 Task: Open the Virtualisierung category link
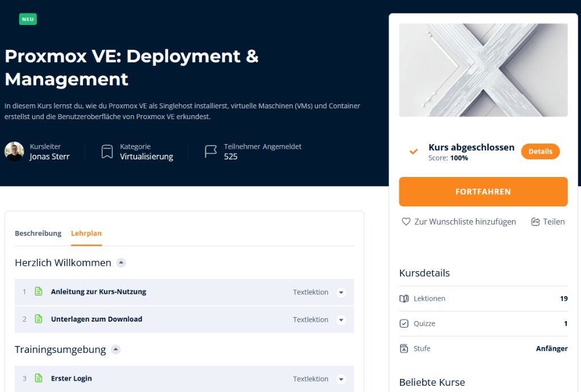[x=146, y=157]
